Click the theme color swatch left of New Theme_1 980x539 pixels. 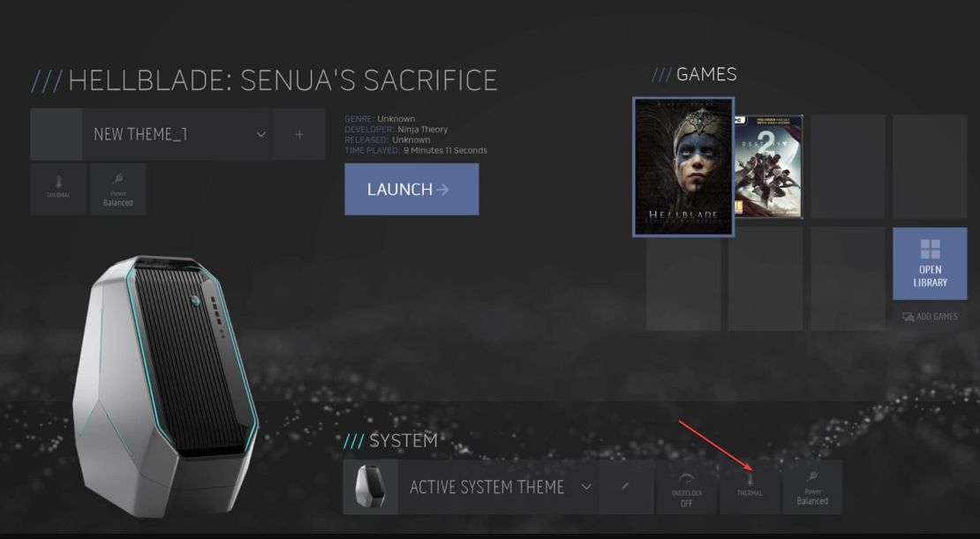click(57, 134)
